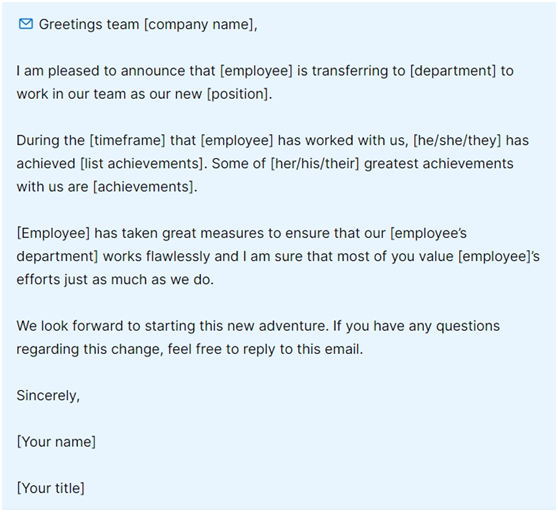Click the [company name] placeholder in greeting

(199, 25)
